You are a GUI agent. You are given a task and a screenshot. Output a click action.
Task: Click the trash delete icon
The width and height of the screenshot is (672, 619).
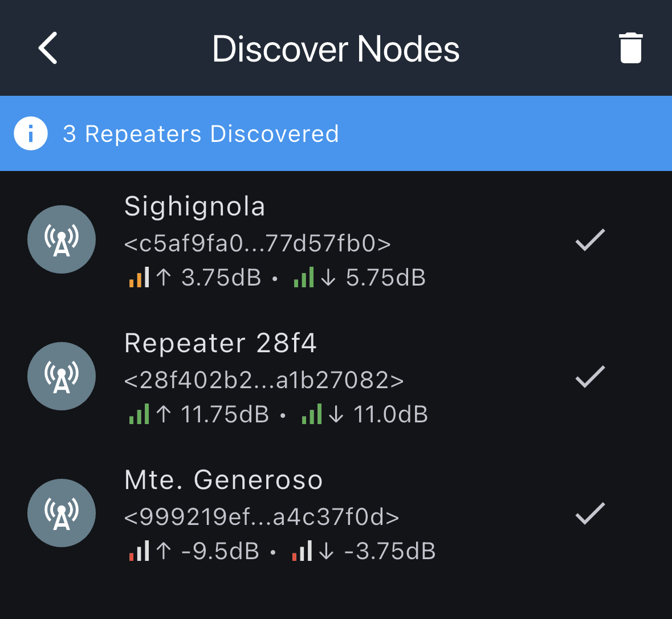(630, 48)
